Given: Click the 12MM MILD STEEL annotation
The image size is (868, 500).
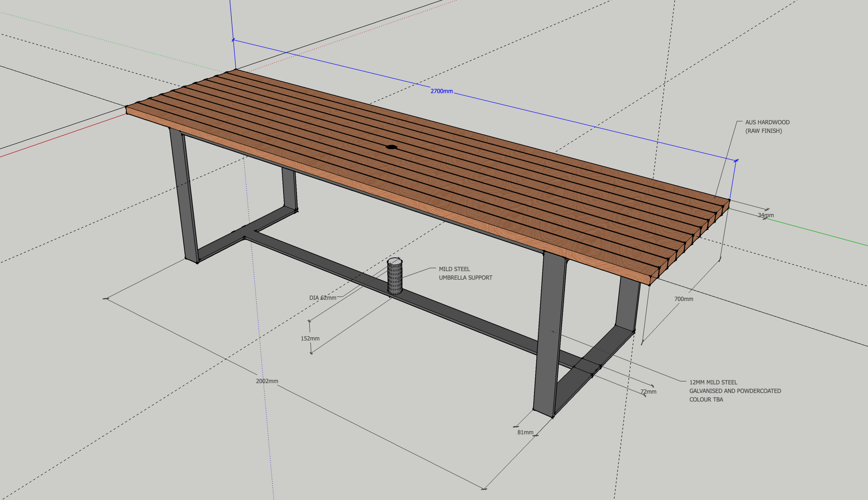Looking at the screenshot, I should click(x=713, y=382).
